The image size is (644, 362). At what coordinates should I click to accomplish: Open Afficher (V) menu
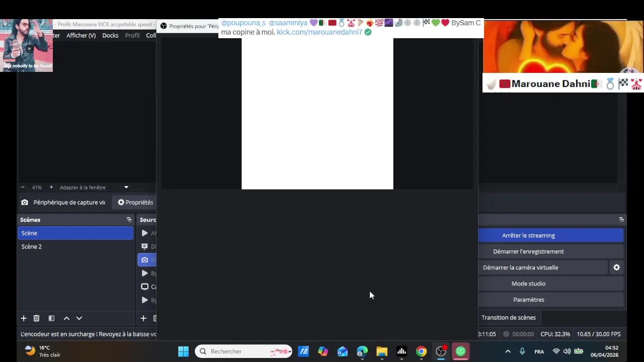(x=81, y=35)
